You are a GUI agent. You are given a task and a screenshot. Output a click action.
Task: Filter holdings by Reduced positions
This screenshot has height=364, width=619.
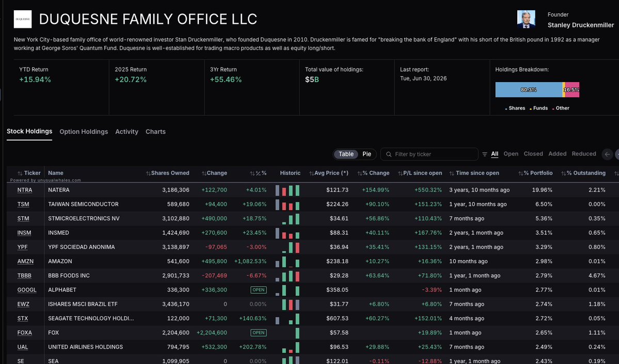(x=584, y=154)
